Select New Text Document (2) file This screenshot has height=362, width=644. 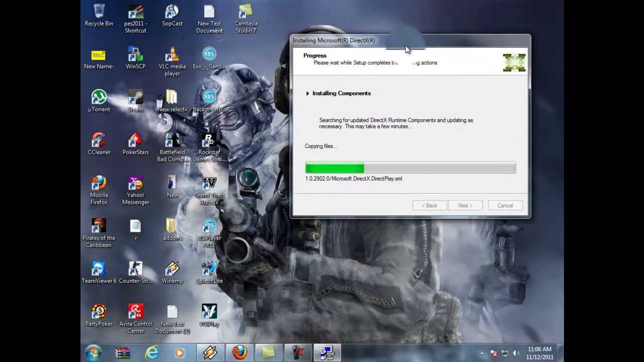[172, 320]
